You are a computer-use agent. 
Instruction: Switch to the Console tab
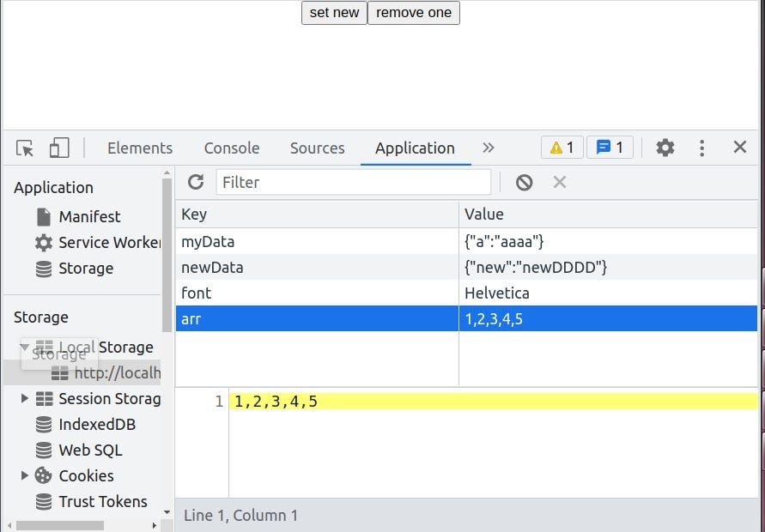point(232,148)
